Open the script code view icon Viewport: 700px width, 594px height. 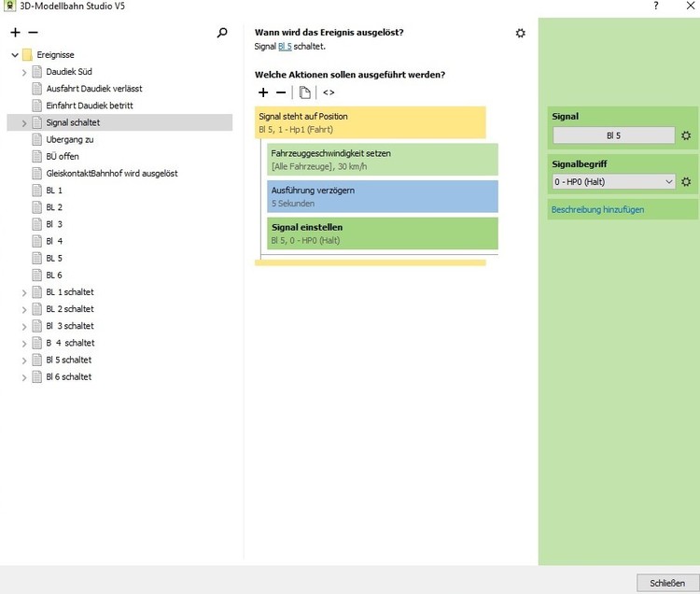pyautogui.click(x=329, y=92)
